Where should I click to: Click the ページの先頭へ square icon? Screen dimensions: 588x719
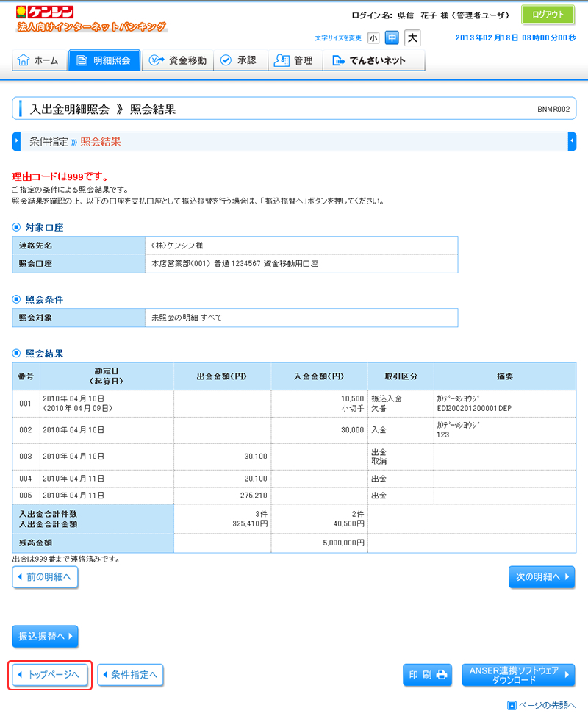click(512, 705)
